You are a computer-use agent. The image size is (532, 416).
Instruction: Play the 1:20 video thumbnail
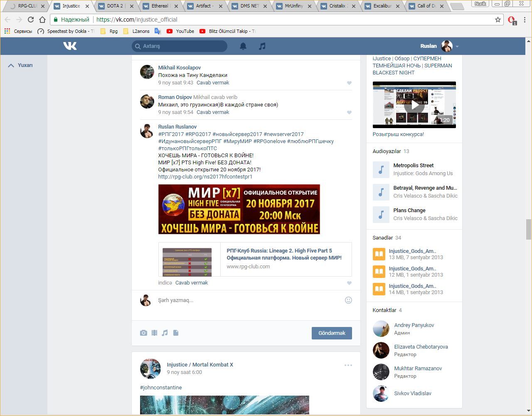click(414, 105)
